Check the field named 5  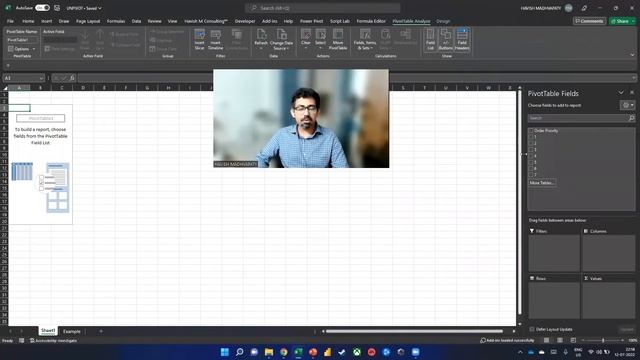coord(531,162)
